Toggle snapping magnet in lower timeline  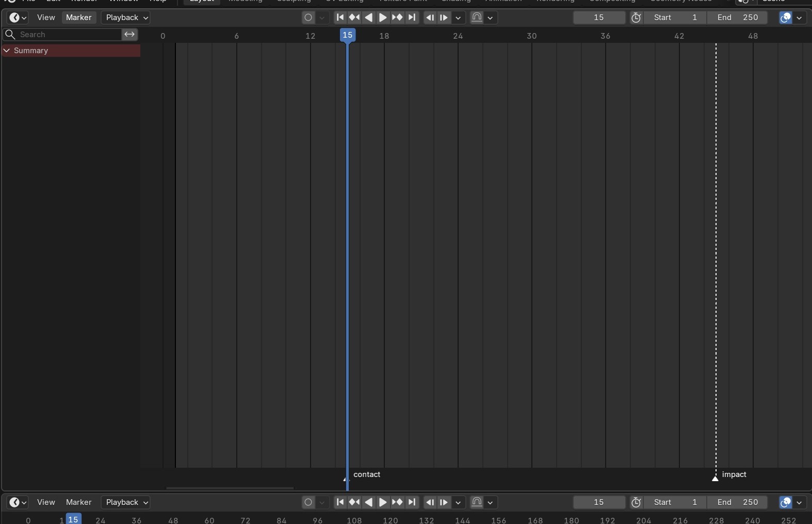tap(477, 502)
